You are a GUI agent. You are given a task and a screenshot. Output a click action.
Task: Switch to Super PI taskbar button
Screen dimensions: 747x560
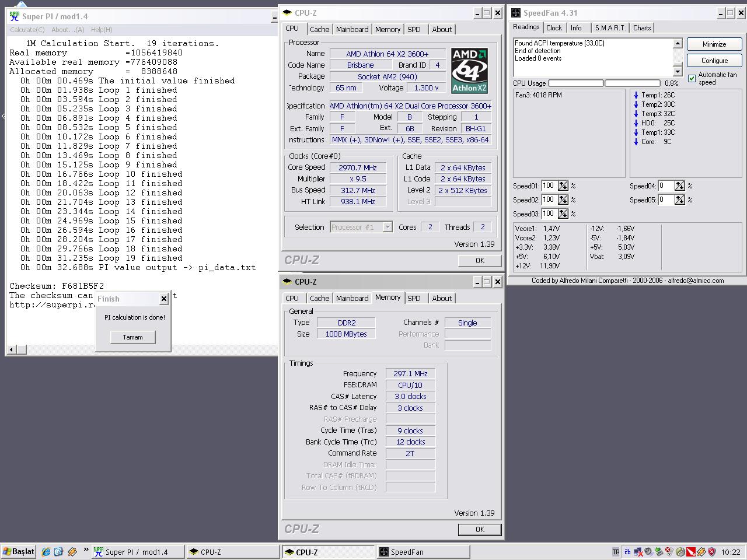point(138,552)
